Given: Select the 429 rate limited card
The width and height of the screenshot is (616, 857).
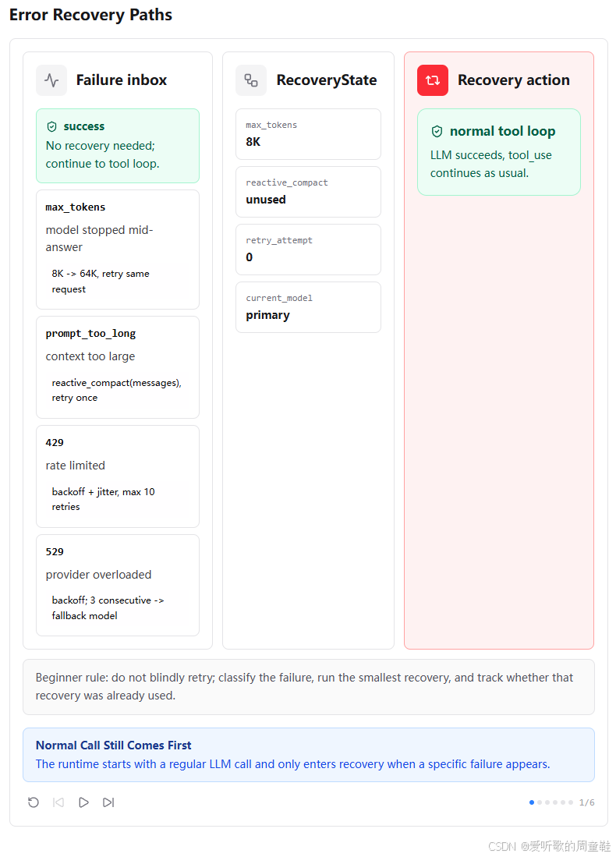Looking at the screenshot, I should (x=118, y=476).
